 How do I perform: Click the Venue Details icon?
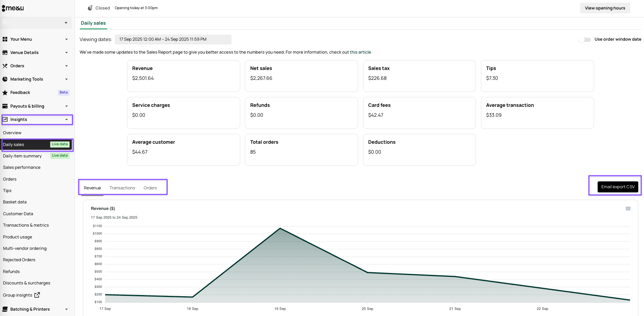pos(5,52)
